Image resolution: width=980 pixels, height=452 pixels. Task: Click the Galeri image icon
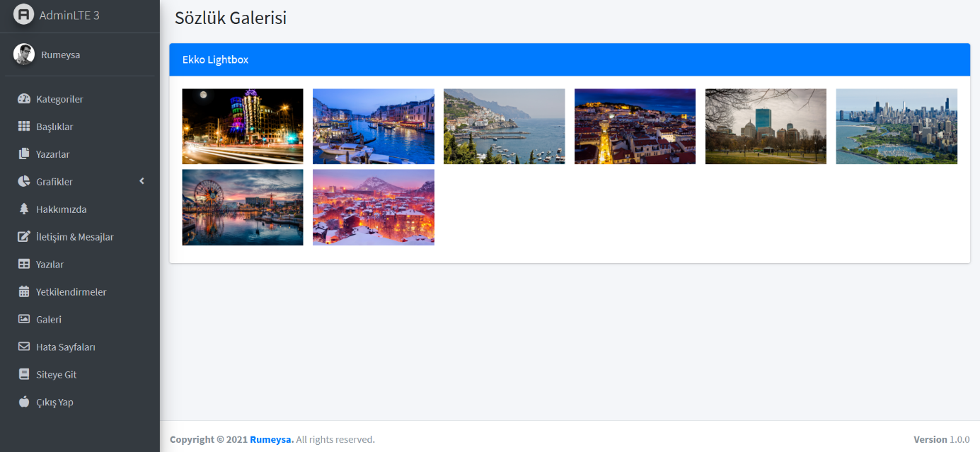click(x=23, y=319)
